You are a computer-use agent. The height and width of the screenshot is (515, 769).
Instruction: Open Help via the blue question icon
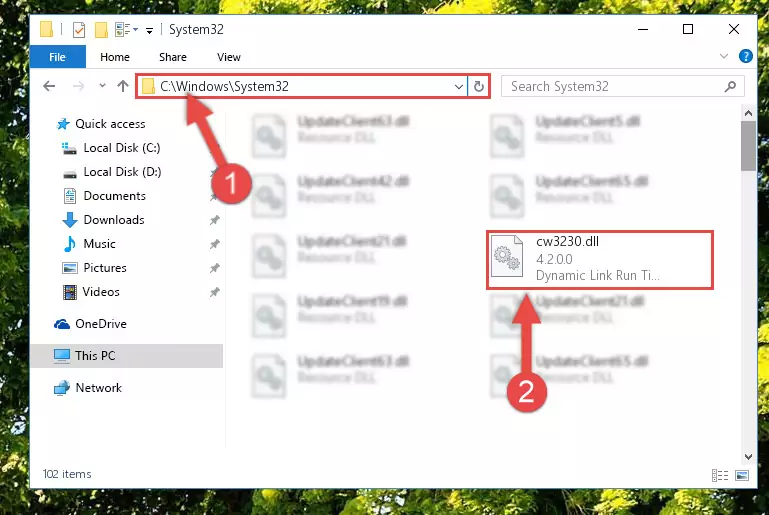[745, 56]
